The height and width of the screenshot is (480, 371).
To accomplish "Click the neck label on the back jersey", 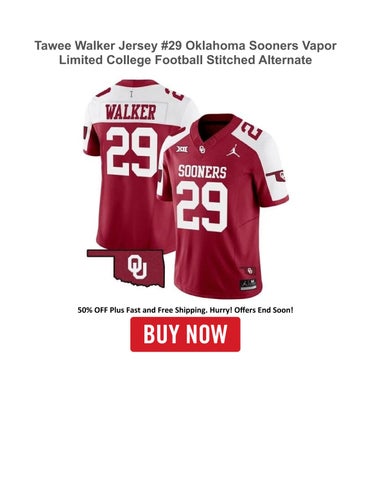I will 132,94.
